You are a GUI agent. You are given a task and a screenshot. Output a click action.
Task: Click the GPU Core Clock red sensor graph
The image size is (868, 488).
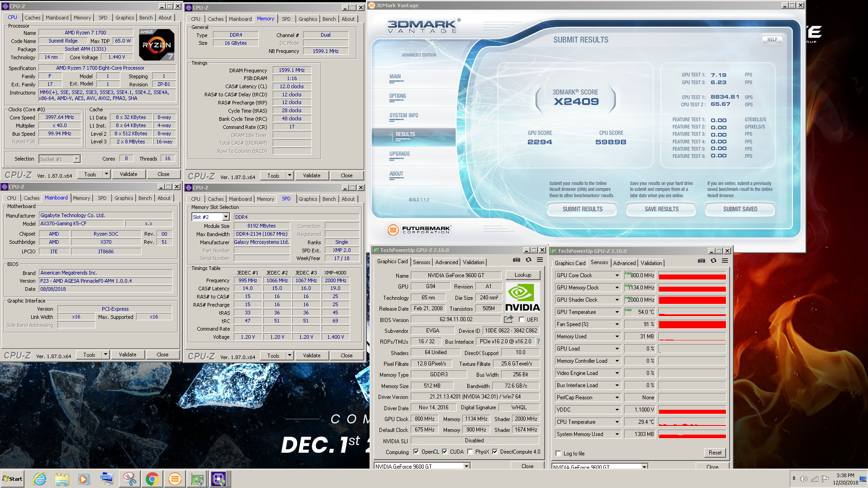coord(692,275)
